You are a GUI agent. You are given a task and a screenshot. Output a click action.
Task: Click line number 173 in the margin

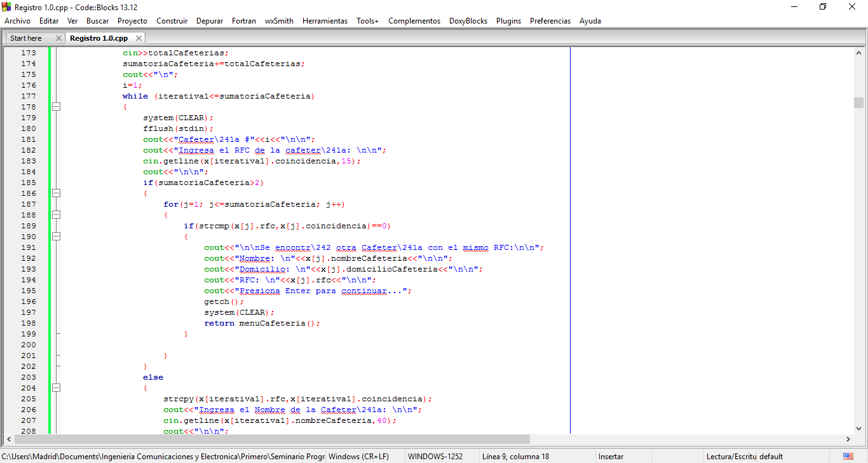click(x=29, y=53)
